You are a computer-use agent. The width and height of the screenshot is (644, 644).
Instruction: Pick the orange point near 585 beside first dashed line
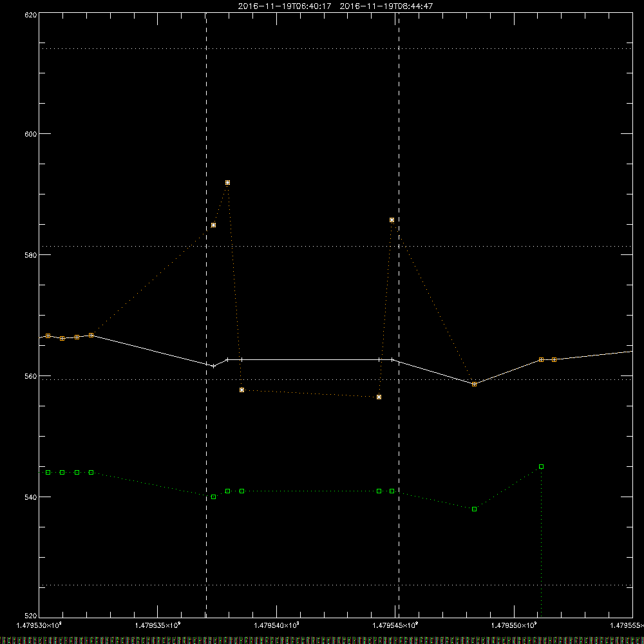[214, 225]
